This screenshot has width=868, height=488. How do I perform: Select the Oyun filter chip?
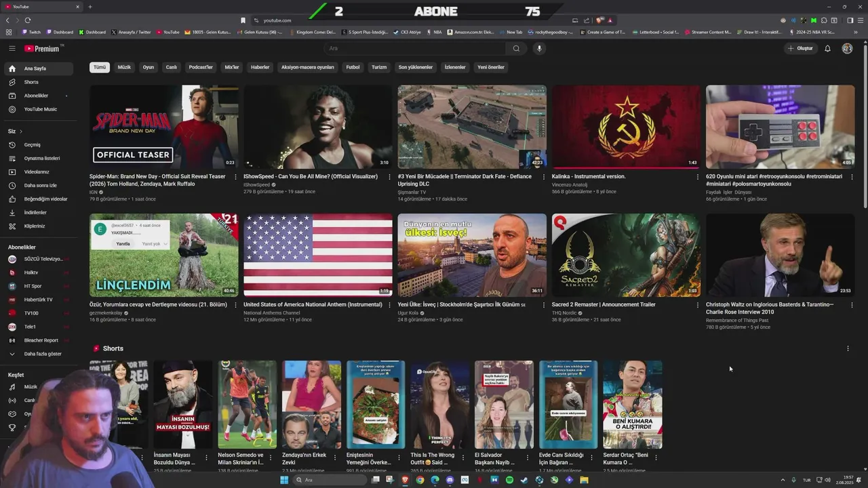tap(148, 67)
